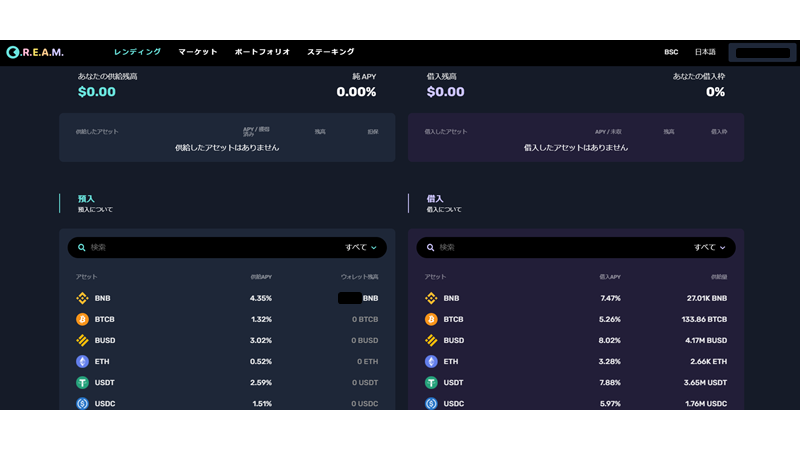Click 3.65M USDT liquidity value
This screenshot has width=800, height=450.
click(706, 383)
